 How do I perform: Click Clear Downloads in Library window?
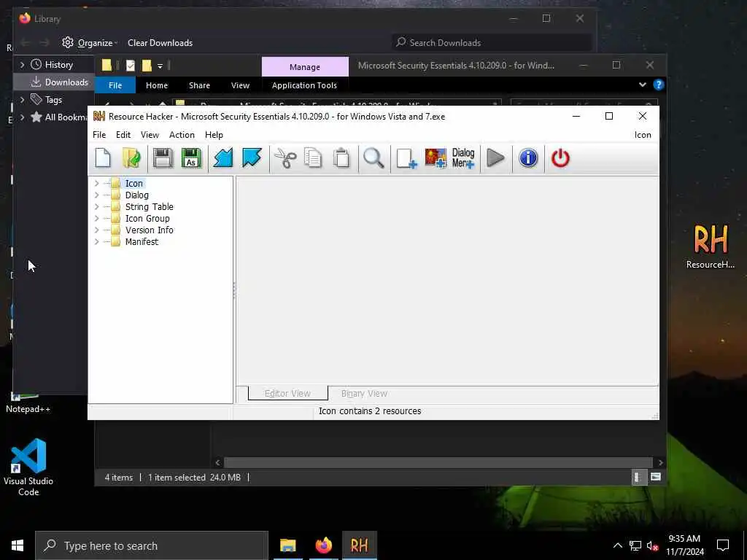click(160, 43)
